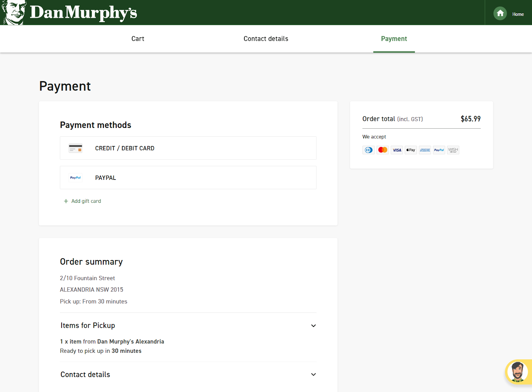Screen dimensions: 532x392
Task: Choose PayPal as payment method
Action: (x=188, y=178)
